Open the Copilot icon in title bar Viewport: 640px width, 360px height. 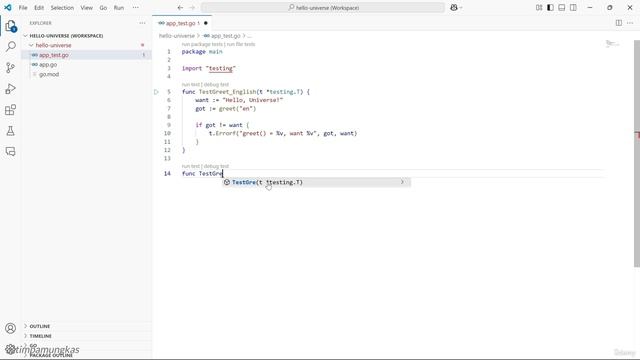[453, 7]
